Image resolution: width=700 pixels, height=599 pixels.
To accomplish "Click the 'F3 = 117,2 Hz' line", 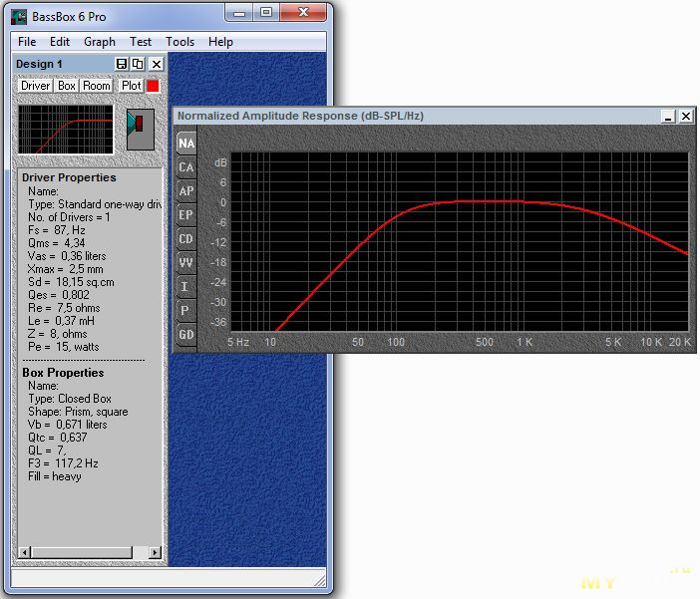I will (63, 463).
